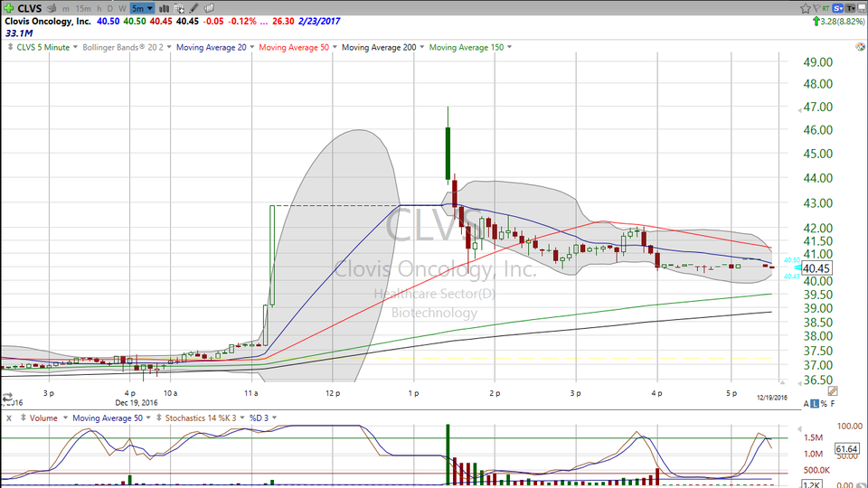868x488 pixels.
Task: Click the company name Clovis Oncology, Inc.
Action: [48, 21]
